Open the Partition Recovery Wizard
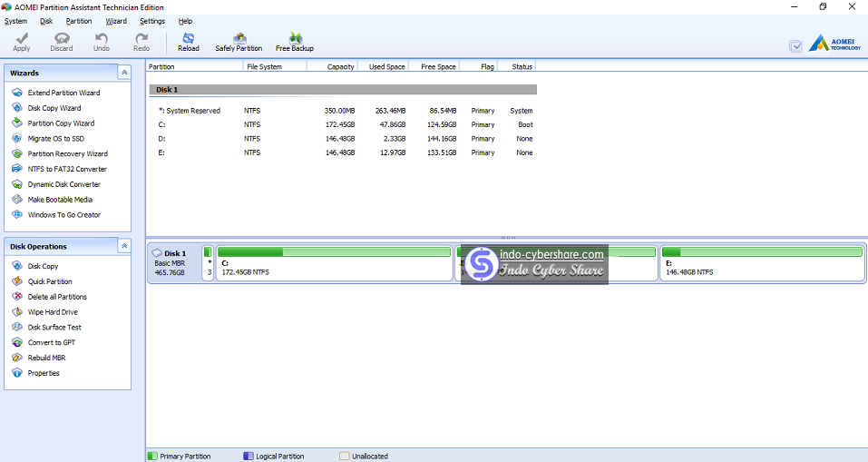868x462 pixels. [67, 153]
